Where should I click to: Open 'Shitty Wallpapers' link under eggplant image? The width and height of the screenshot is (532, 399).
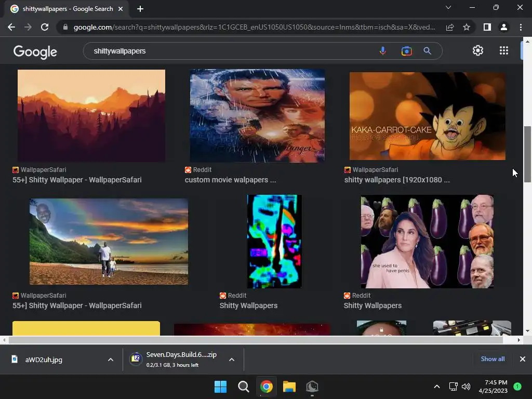click(373, 305)
